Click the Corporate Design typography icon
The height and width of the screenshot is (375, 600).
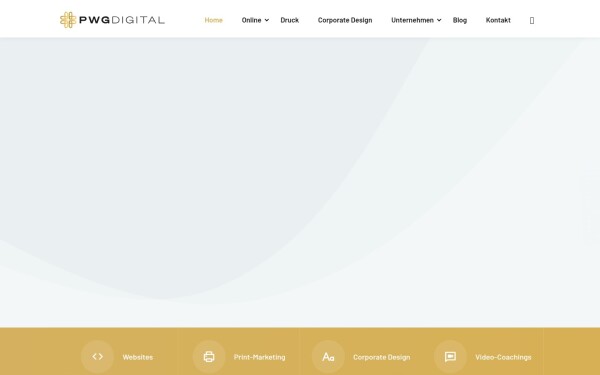[x=328, y=357]
